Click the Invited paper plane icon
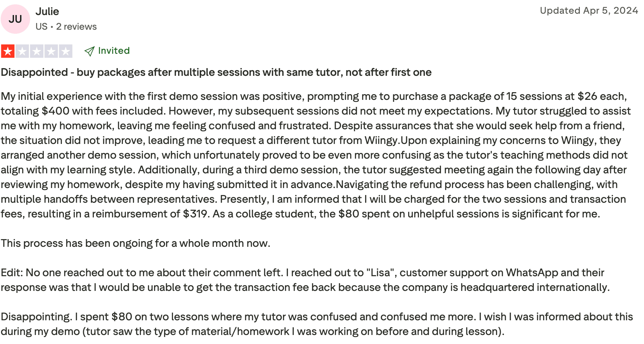The image size is (644, 344). (x=90, y=51)
